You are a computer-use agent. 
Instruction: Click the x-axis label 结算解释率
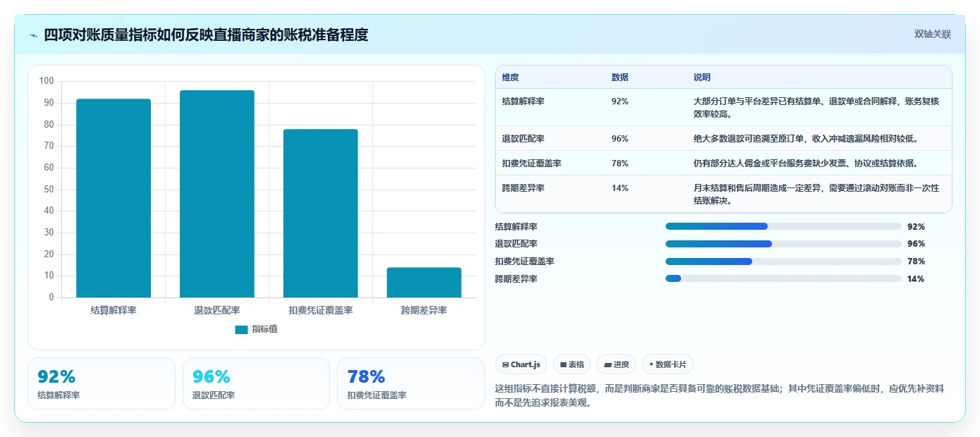coord(114,310)
